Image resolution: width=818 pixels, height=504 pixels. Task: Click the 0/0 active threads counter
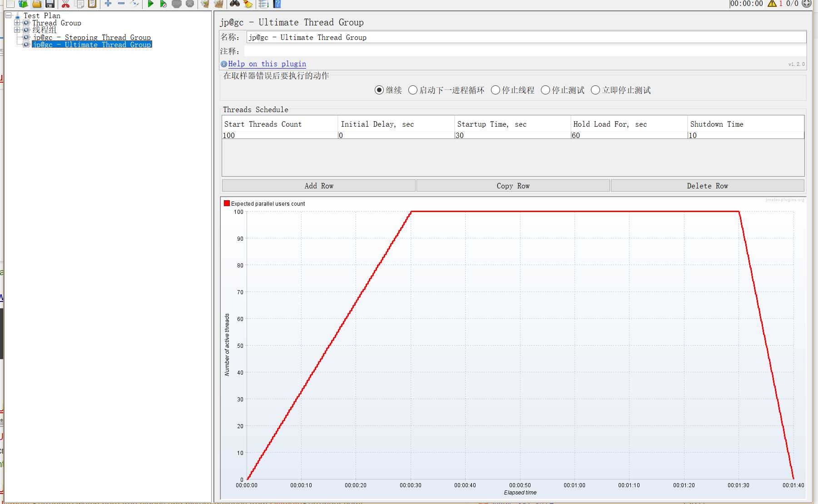coord(792,4)
